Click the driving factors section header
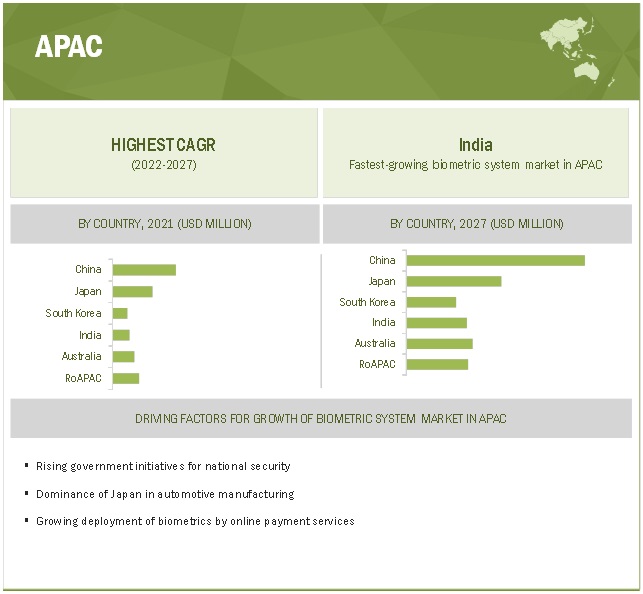 coord(321,418)
